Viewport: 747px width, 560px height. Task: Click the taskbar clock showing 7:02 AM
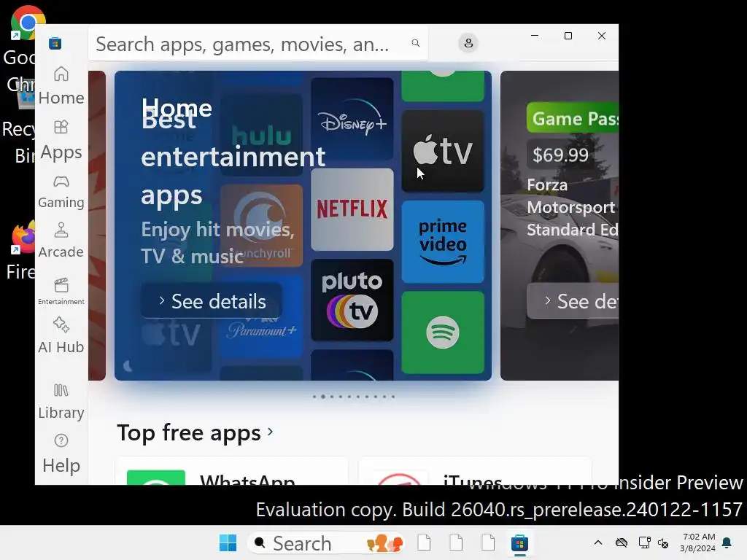click(698, 542)
